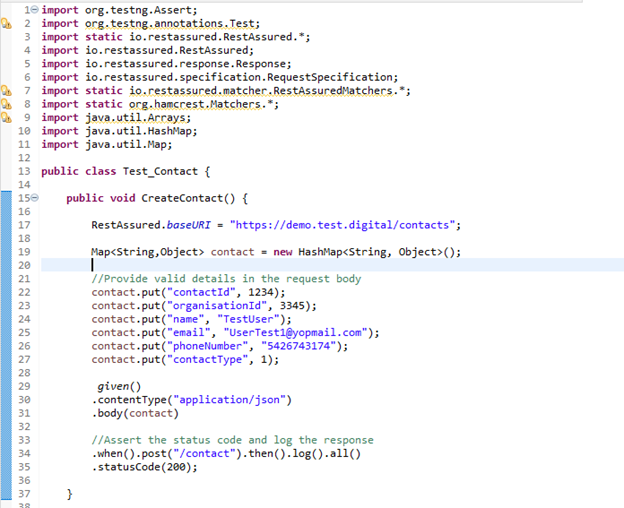This screenshot has width=624, height=508.
Task: Click 'java.util.Arrays' import text
Action: 135,118
